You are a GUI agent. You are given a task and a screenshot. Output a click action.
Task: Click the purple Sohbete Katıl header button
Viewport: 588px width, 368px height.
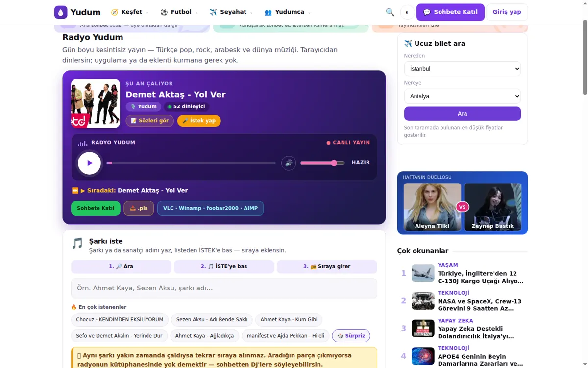tap(450, 12)
